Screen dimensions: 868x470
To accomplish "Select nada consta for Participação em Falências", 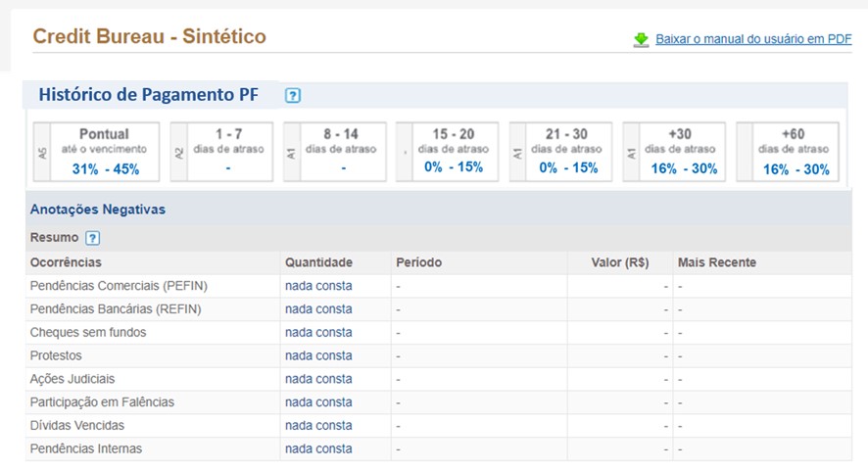I will [318, 402].
